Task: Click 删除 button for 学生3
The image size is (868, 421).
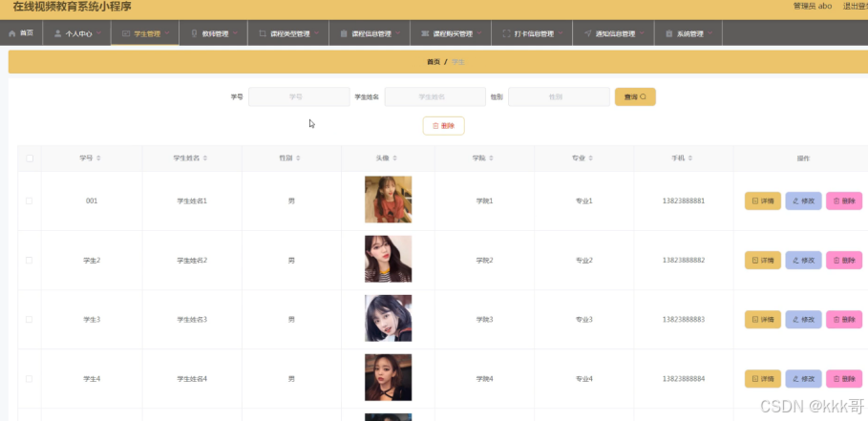Action: (844, 319)
